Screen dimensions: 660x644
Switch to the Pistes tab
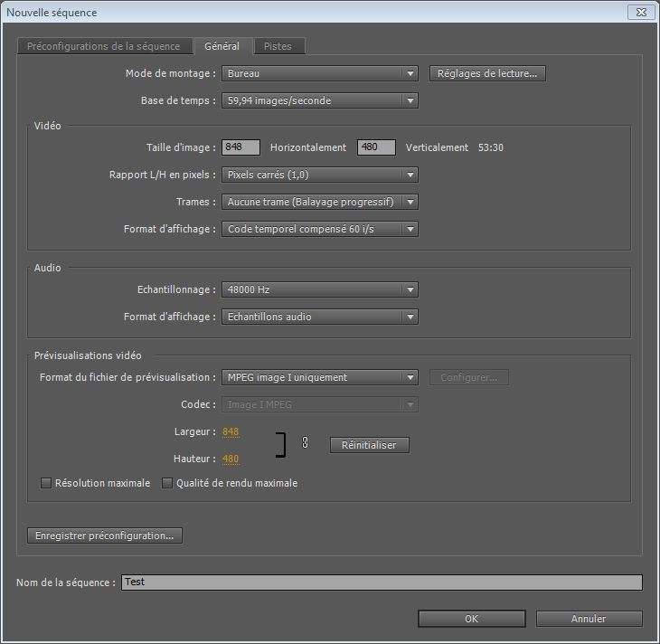(278, 46)
